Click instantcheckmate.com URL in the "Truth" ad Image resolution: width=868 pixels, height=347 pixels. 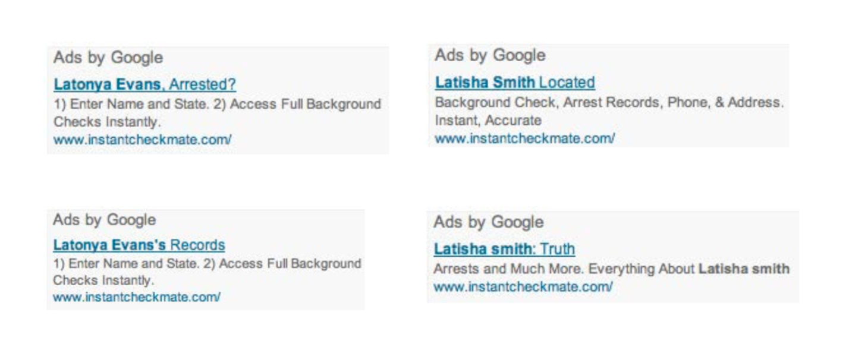(x=523, y=286)
